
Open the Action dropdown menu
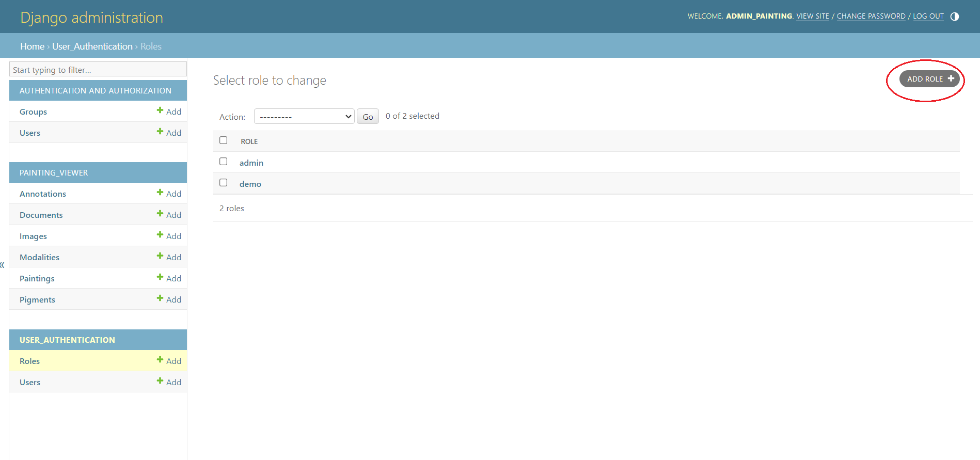(304, 117)
